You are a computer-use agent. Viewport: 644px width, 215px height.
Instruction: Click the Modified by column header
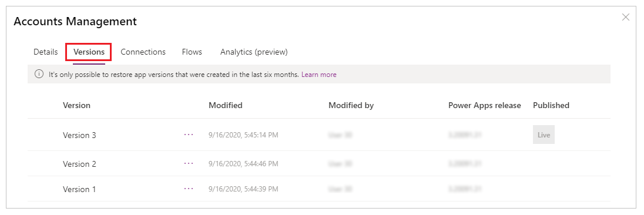point(351,106)
